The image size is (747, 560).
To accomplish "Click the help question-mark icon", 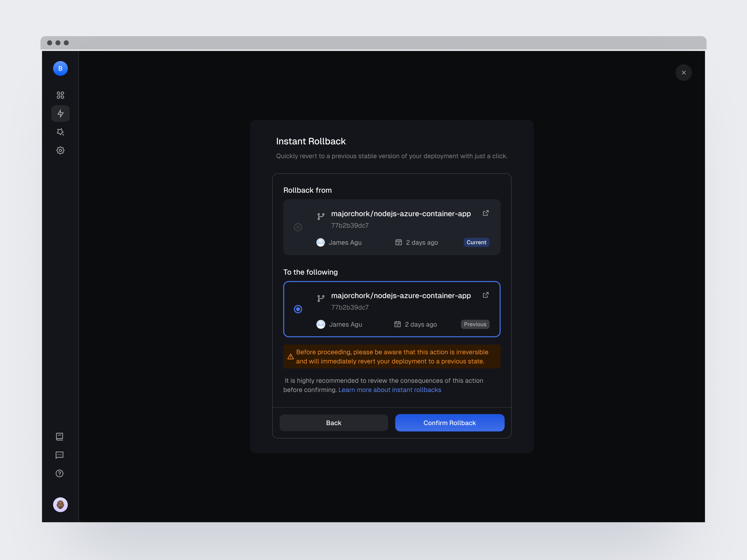I will coord(59,473).
